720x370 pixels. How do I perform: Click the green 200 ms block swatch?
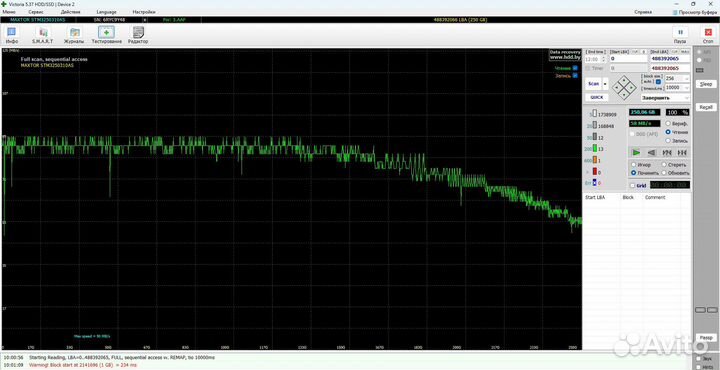[x=595, y=148]
